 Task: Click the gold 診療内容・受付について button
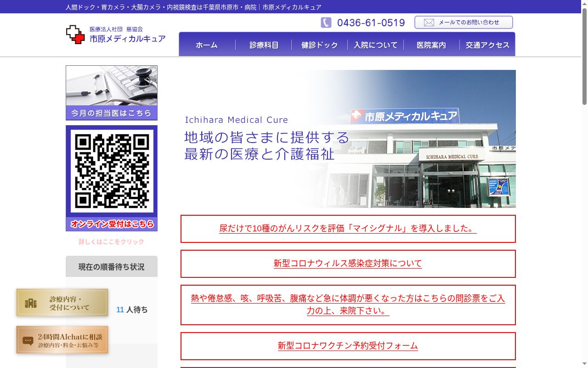coord(62,303)
